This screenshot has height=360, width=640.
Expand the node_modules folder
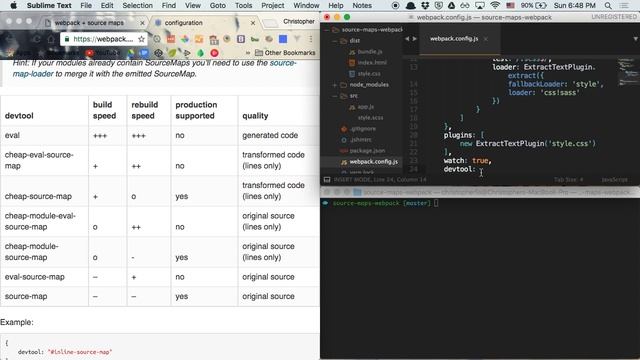pos(335,84)
